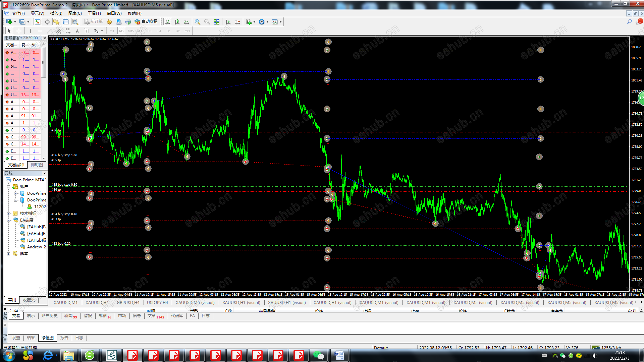
Task: Expand the 技术指标 tree node
Action: pyautogui.click(x=9, y=214)
